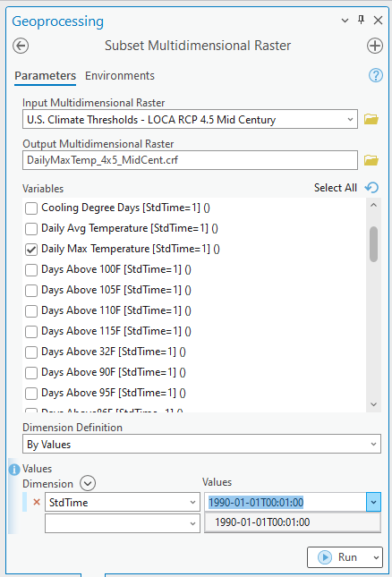
Task: Select the Parameters tab
Action: [x=46, y=76]
